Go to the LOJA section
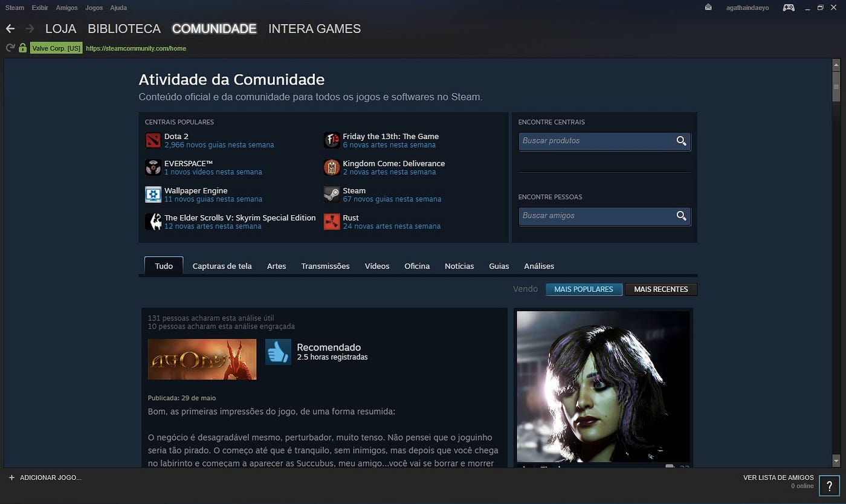 pos(60,28)
